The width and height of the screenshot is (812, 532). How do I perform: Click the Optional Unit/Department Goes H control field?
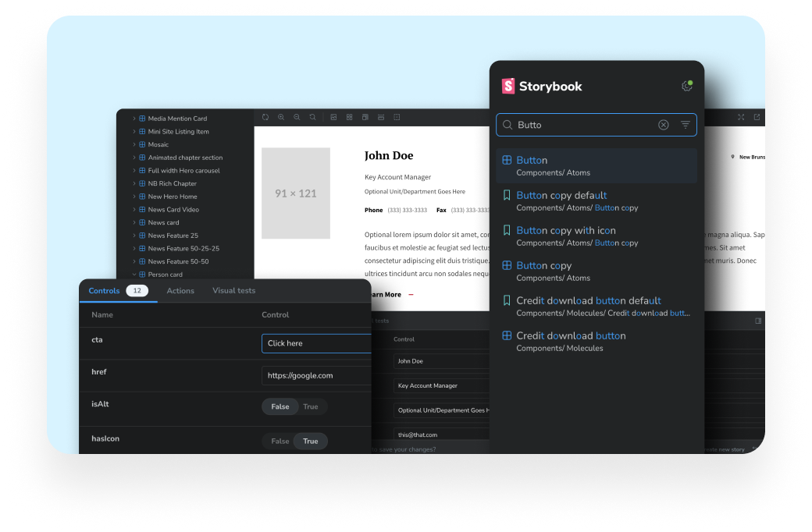click(441, 410)
